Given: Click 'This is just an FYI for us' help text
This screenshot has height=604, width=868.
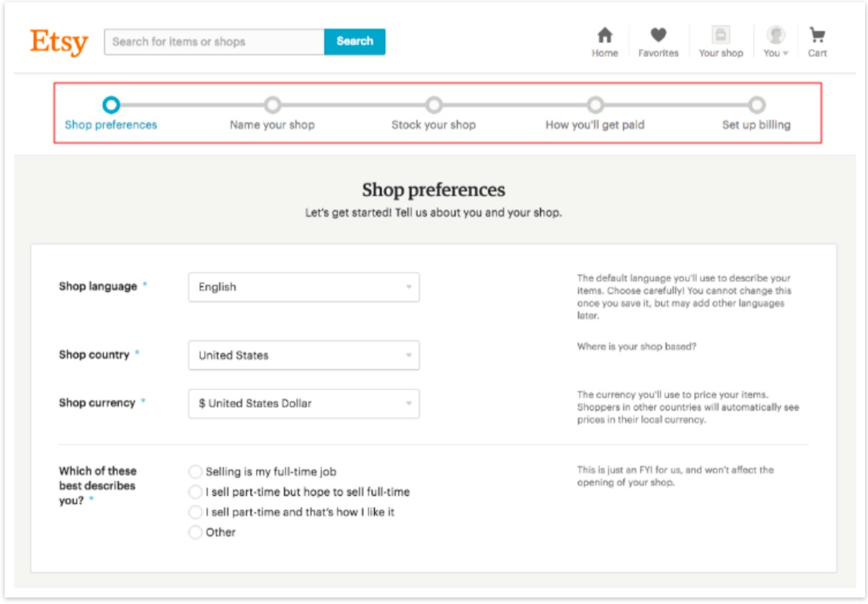Looking at the screenshot, I should pyautogui.click(x=676, y=476).
